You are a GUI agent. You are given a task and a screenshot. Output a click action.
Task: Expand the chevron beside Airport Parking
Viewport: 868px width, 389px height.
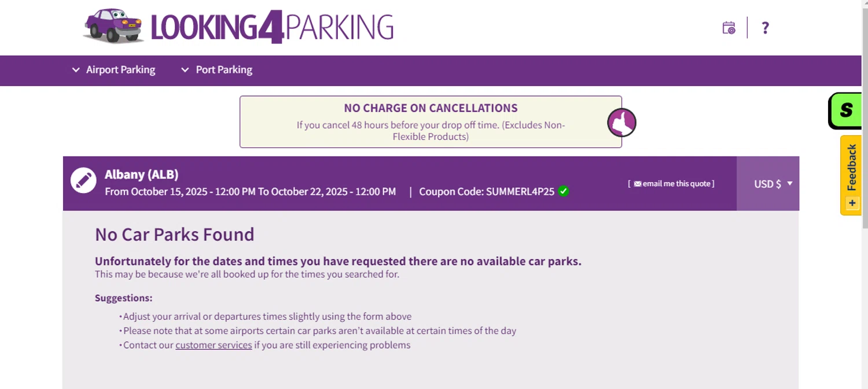click(76, 70)
